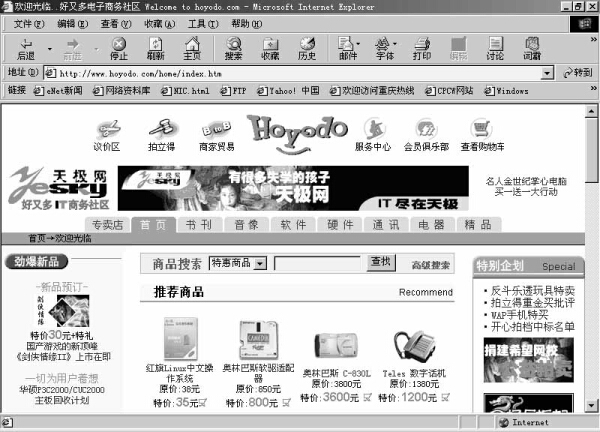Click the address bar URL field
Viewport: 600px width, 432px height.
293,73
